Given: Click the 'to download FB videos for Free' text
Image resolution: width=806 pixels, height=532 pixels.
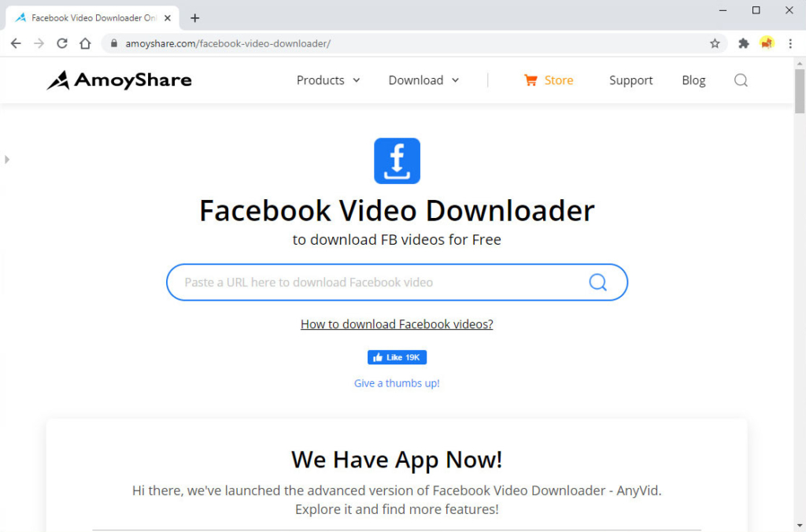Looking at the screenshot, I should [397, 239].
